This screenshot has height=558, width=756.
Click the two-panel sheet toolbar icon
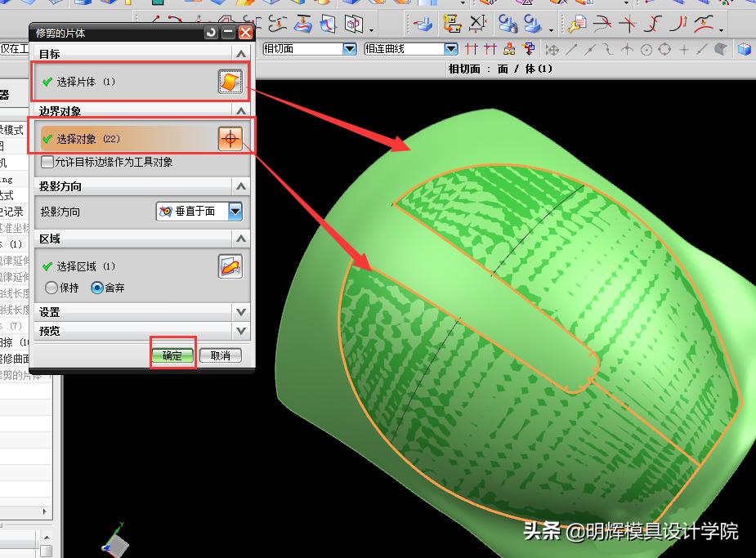click(354, 23)
